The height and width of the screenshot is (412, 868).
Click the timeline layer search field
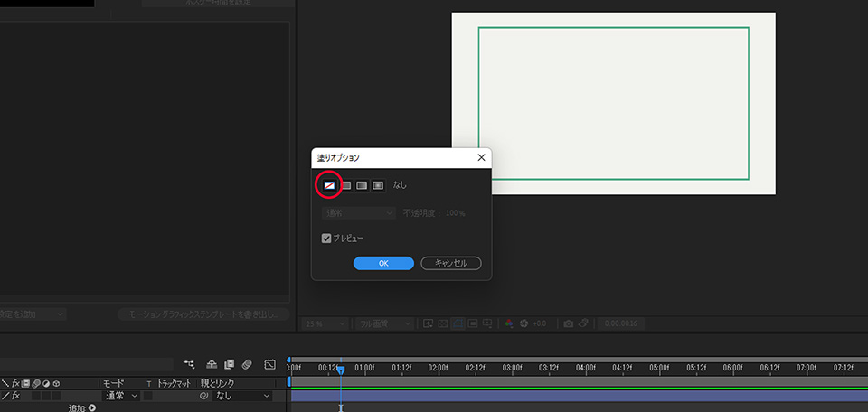point(87,364)
